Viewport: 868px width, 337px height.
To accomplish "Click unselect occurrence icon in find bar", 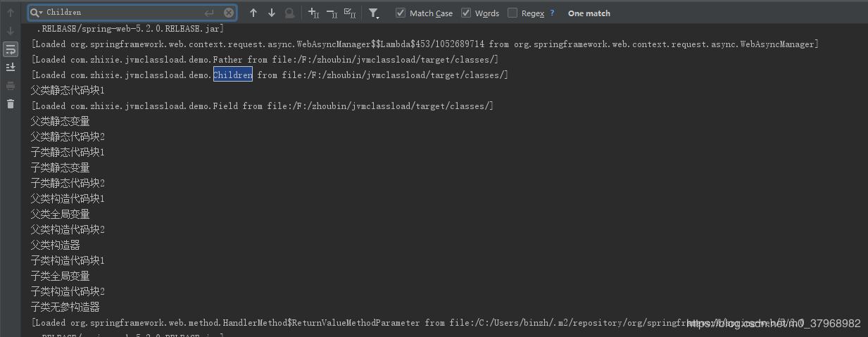I will (x=332, y=13).
